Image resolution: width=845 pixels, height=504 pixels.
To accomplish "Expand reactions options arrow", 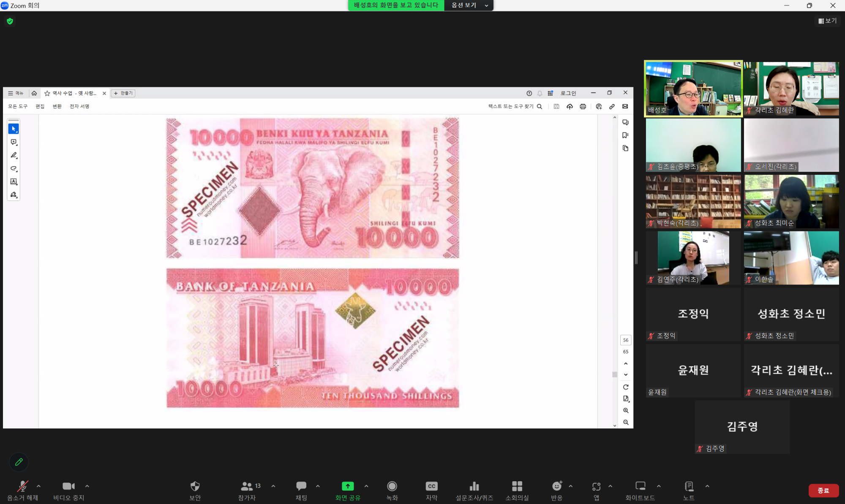I will [x=571, y=486].
